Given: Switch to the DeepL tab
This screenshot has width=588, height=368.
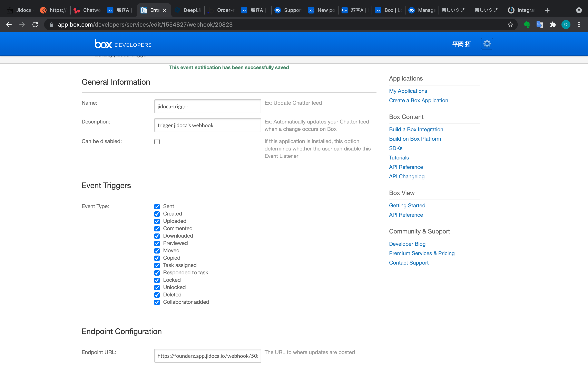Looking at the screenshot, I should pyautogui.click(x=188, y=10).
